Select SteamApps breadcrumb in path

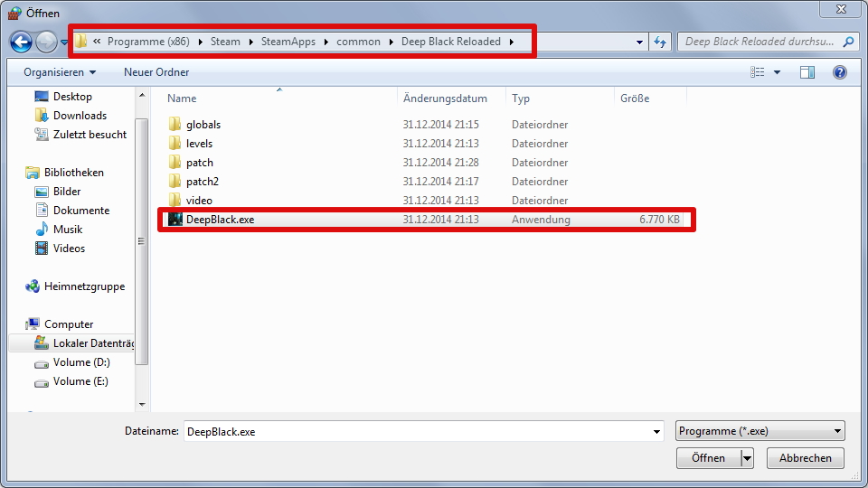(288, 42)
